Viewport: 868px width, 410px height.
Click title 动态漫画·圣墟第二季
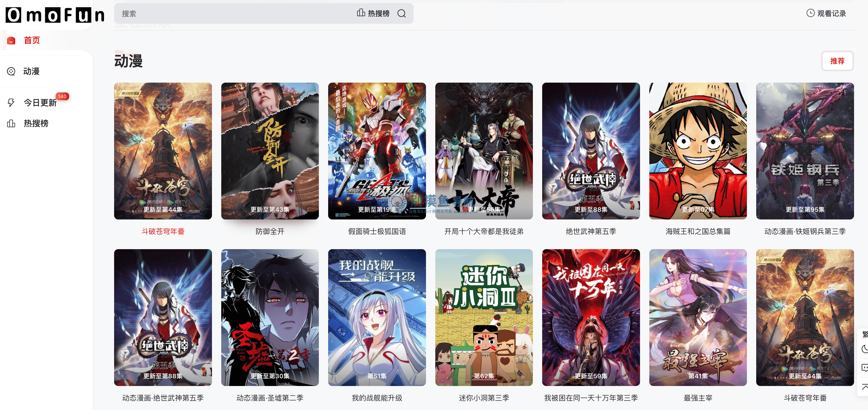tap(270, 398)
